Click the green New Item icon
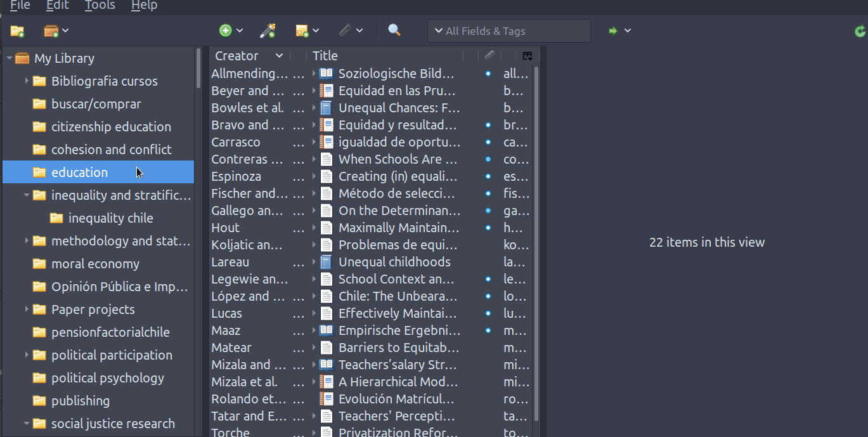 [226, 30]
